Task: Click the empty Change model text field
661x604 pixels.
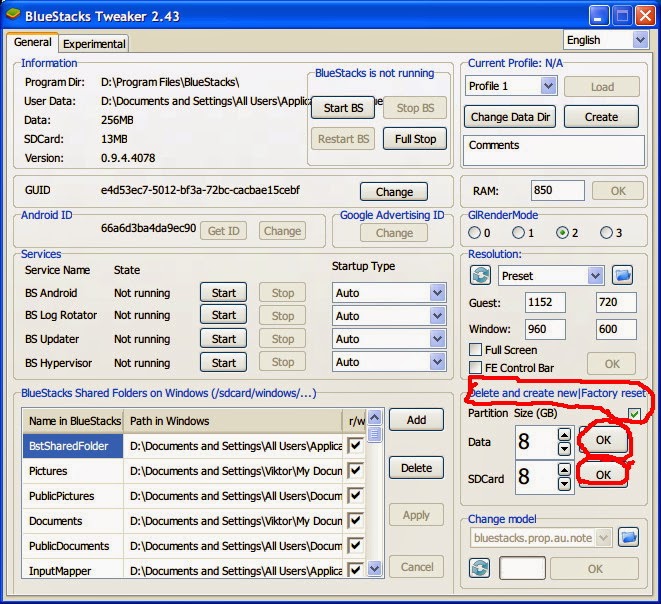Action: click(522, 568)
